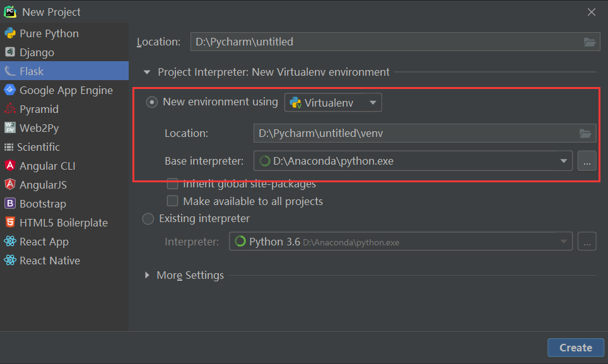This screenshot has height=364, width=608.
Task: Expand the More Settings section
Action: pyautogui.click(x=147, y=275)
